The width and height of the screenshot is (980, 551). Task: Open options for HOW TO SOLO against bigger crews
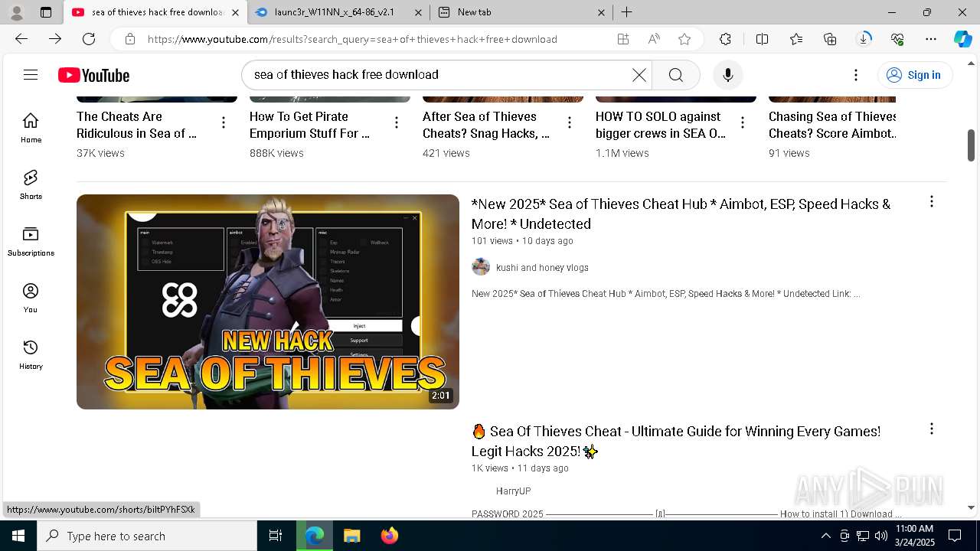click(742, 122)
